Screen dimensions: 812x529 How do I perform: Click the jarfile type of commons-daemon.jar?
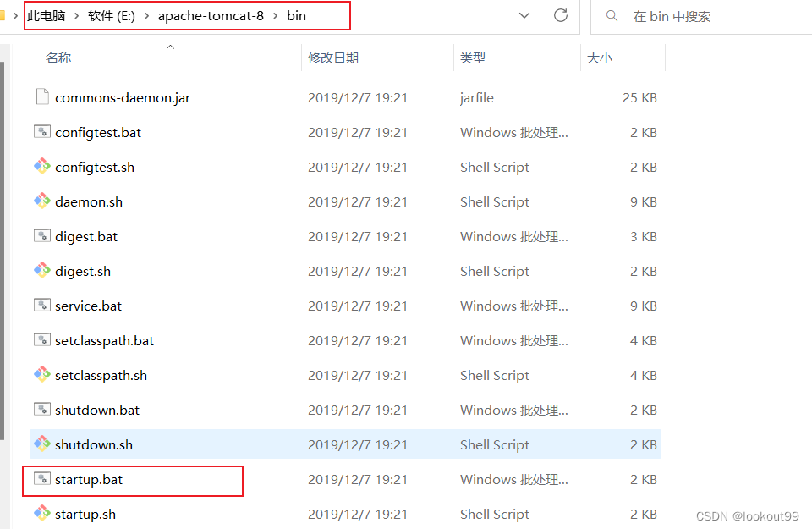[476, 98]
